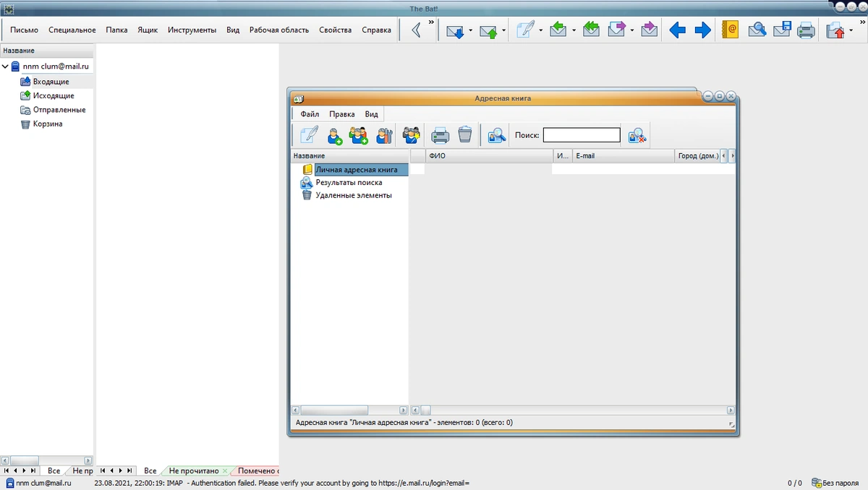Viewport: 868px width, 490px height.
Task: Select the Отправленные folder
Action: coord(59,110)
